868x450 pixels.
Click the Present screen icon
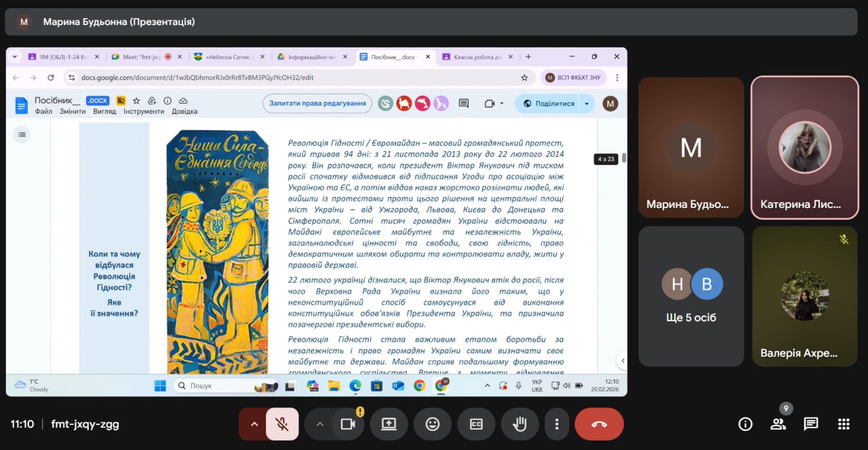pyautogui.click(x=389, y=424)
